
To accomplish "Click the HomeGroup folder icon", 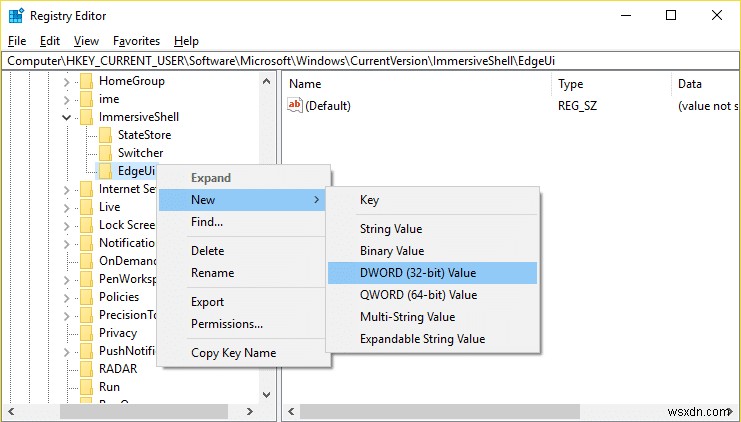I will pyautogui.click(x=86, y=81).
